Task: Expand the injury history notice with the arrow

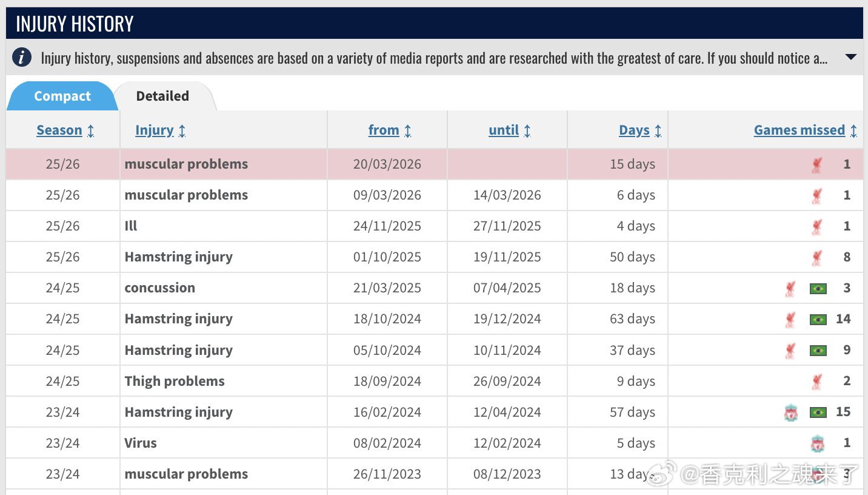Action: 850,58
